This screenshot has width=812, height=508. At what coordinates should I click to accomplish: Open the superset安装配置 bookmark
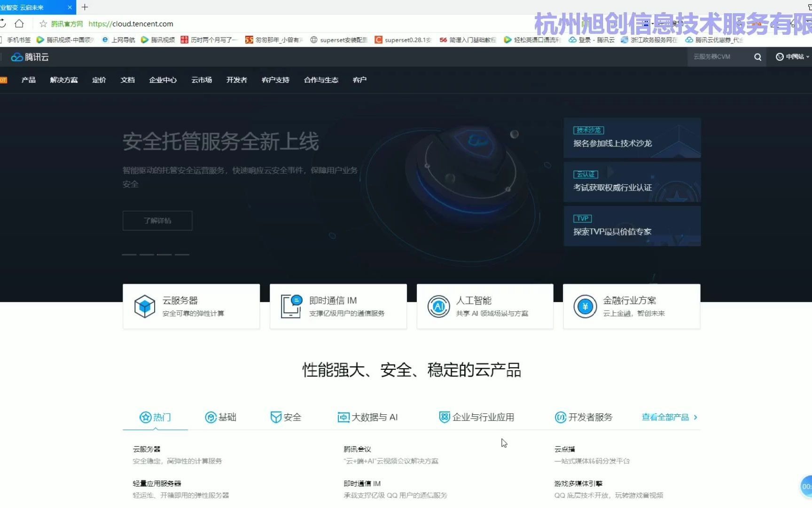339,40
